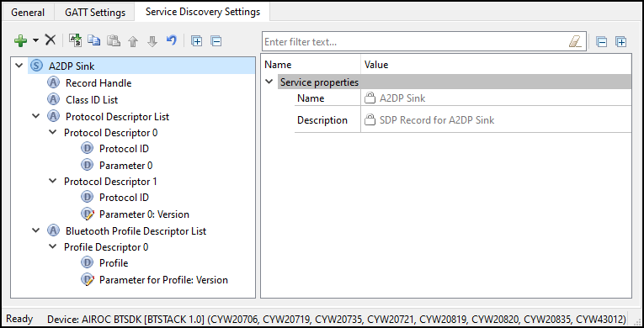Collapse the Service properties group
The image size is (644, 328).
pyautogui.click(x=269, y=82)
